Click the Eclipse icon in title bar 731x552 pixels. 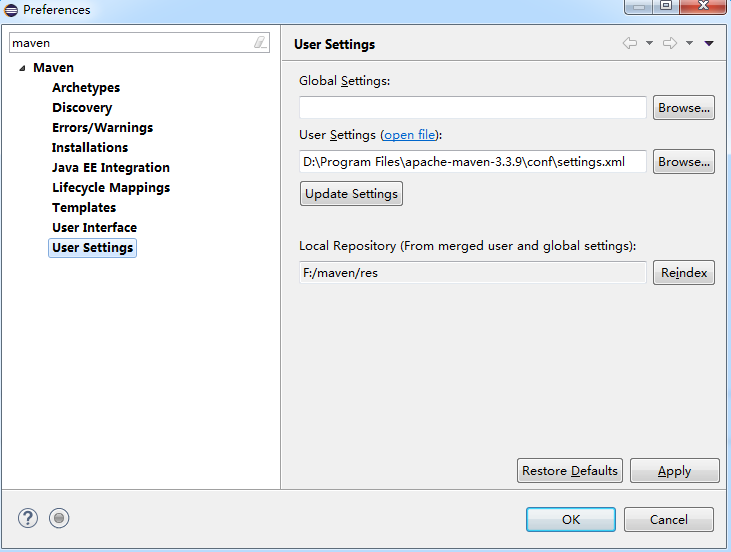pos(11,10)
